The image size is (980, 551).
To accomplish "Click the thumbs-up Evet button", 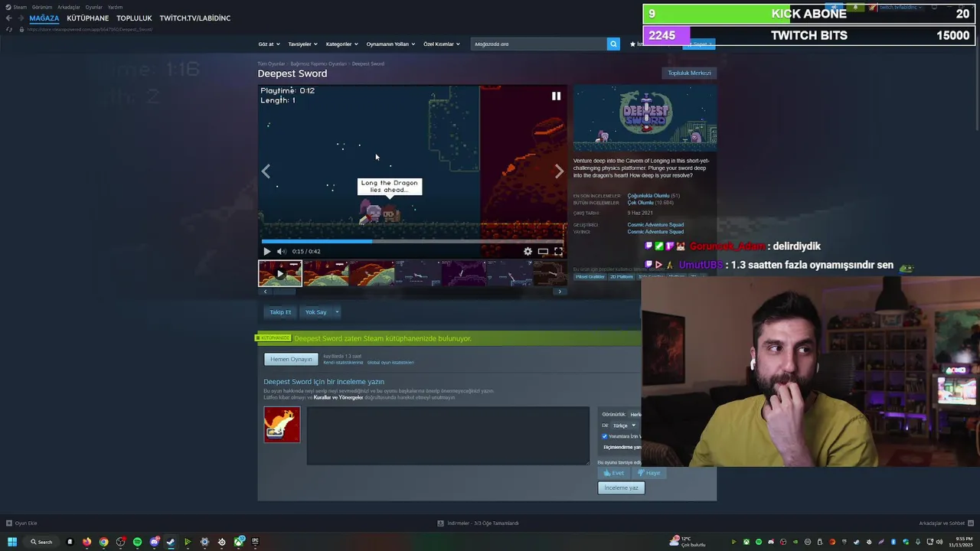I will tap(614, 473).
